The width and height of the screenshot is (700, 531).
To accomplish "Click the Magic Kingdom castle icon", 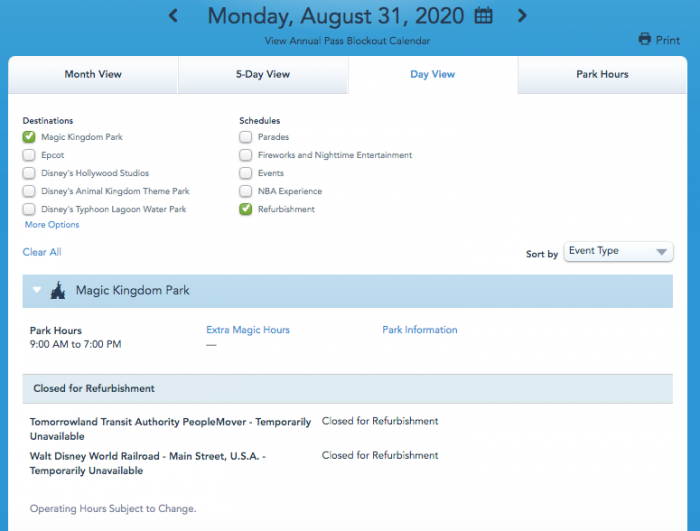I will pos(57,291).
